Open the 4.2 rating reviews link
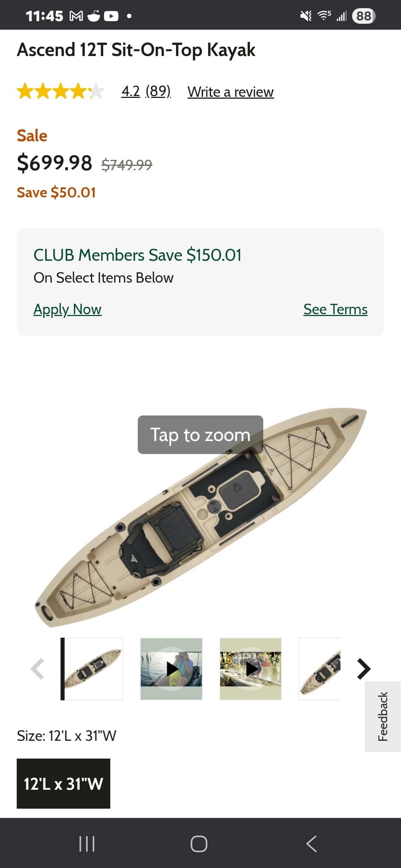The image size is (401, 868). tap(131, 91)
